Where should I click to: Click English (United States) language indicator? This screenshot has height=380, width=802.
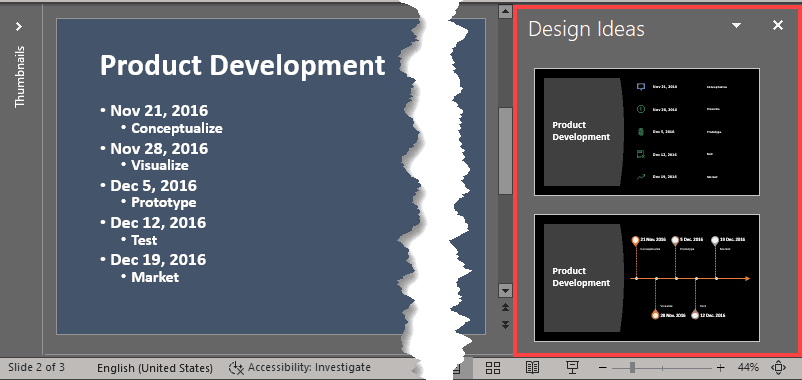pyautogui.click(x=155, y=368)
